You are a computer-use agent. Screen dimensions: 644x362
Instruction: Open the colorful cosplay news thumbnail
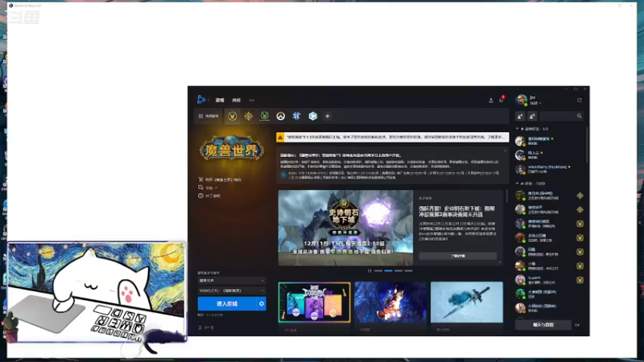314,302
